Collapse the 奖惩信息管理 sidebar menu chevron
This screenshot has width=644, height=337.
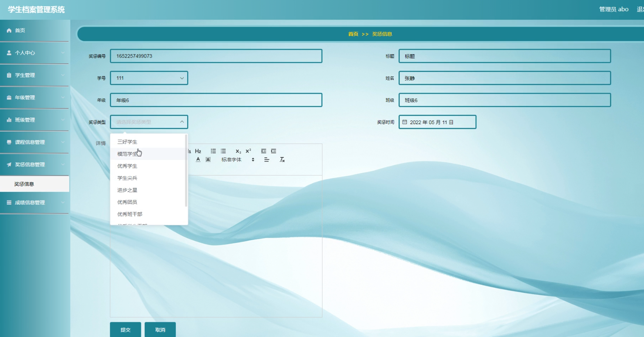[x=63, y=164]
